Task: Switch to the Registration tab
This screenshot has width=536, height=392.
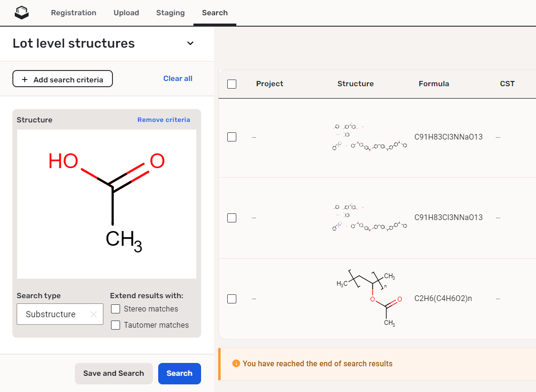Action: pyautogui.click(x=73, y=13)
